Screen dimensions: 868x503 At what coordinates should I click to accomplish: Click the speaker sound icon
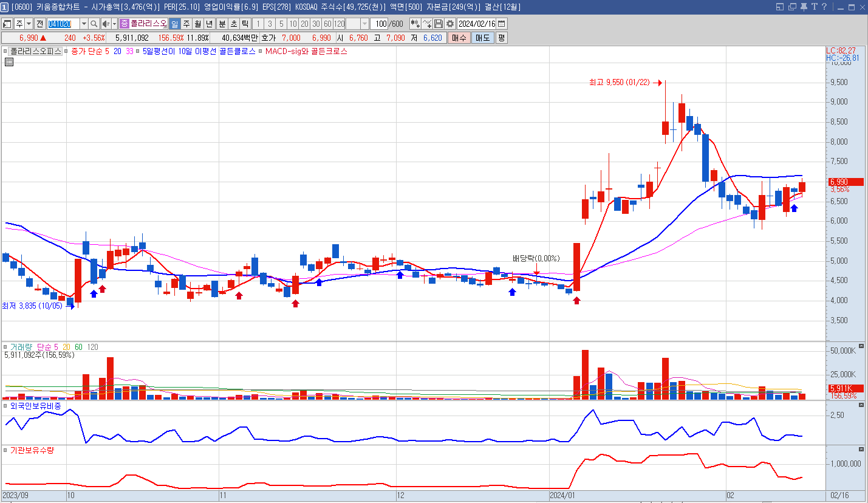point(106,24)
